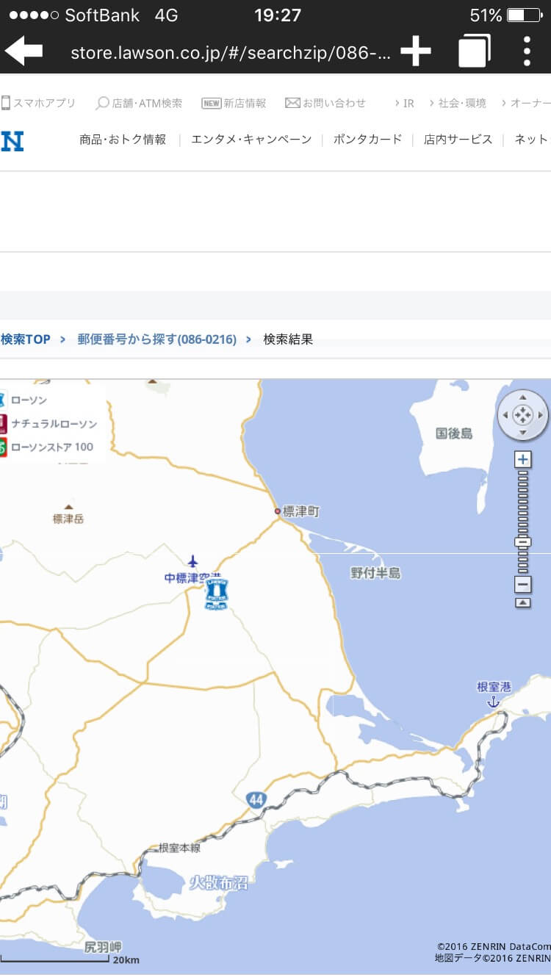This screenshot has width=551, height=980.
Task: Click the route 44 road shield
Action: 255,801
